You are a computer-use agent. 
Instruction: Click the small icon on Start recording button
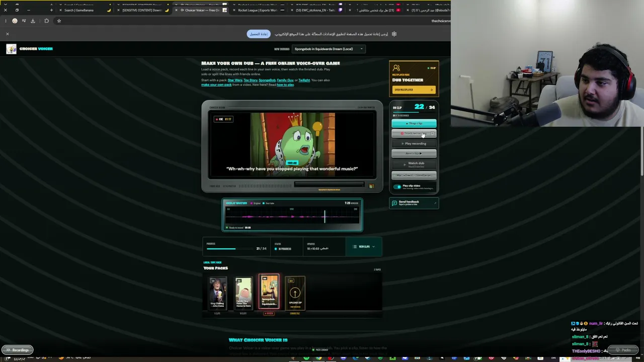(x=432, y=133)
